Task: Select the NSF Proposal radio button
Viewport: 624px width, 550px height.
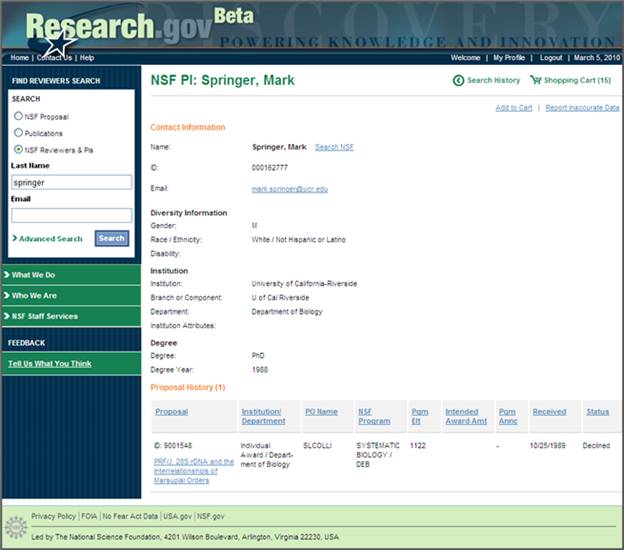Action: tap(18, 116)
